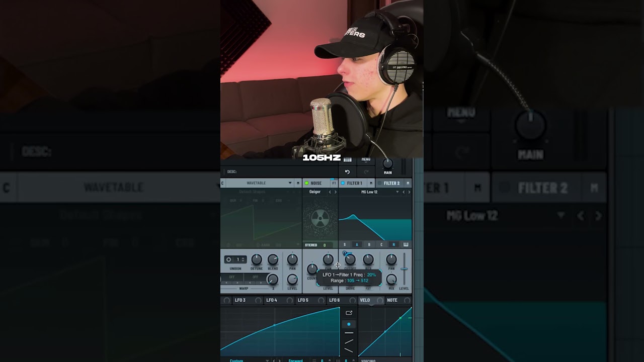This screenshot has height=362, width=644.
Task: Toggle filter routing B button
Action: pyautogui.click(x=369, y=245)
